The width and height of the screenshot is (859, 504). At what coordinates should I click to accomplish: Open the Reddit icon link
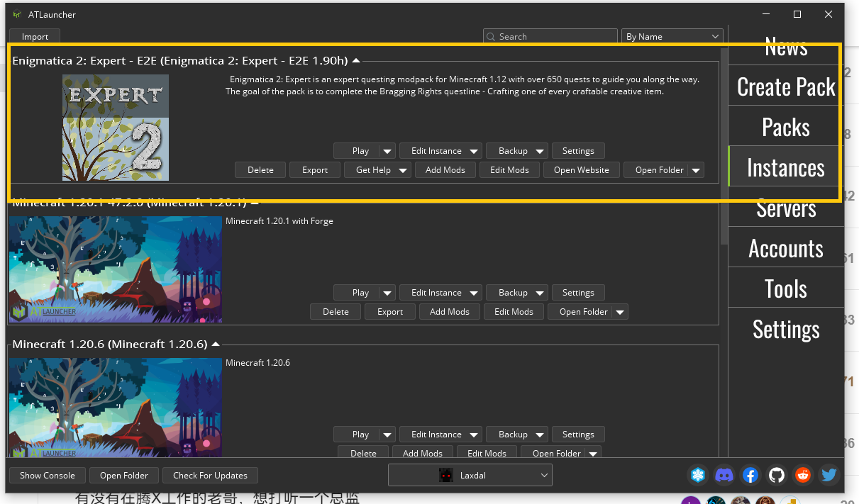pyautogui.click(x=803, y=475)
